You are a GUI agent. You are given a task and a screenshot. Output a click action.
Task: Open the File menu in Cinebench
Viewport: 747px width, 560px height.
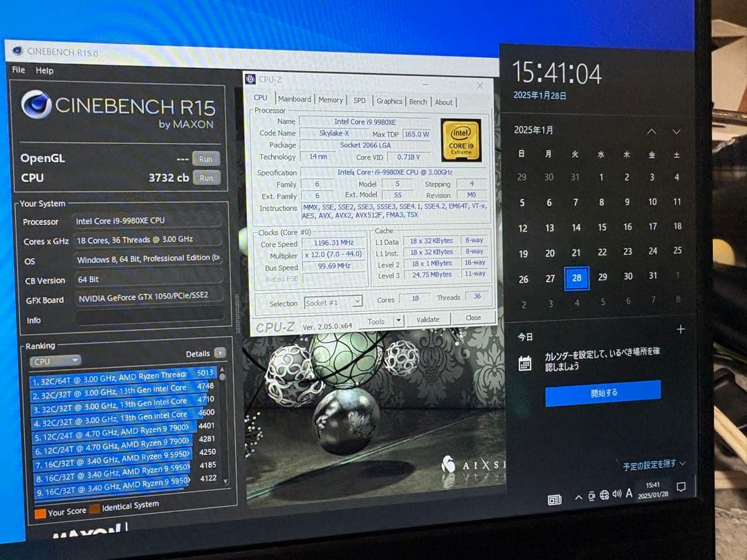click(x=17, y=70)
